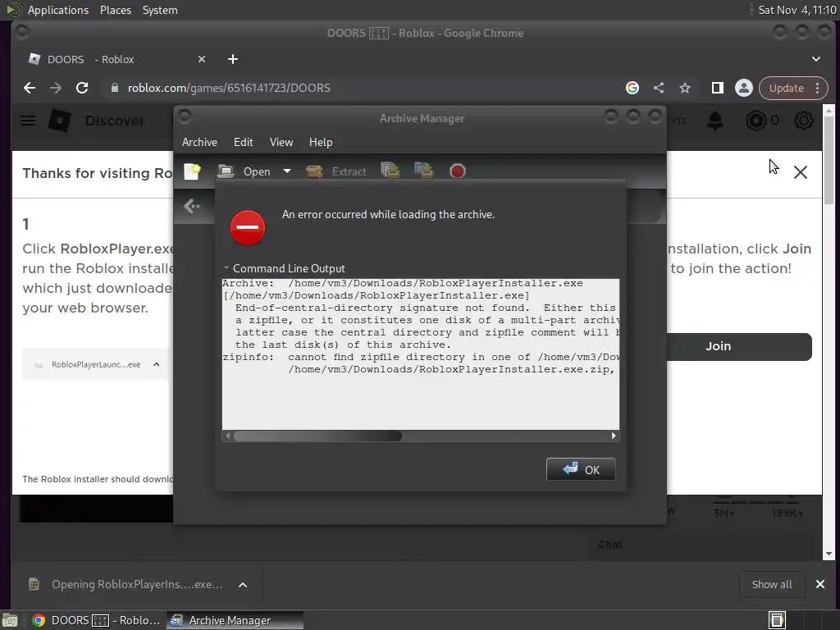The image size is (840, 630).
Task: Open the Edit menu in Archive Manager
Action: [x=243, y=142]
